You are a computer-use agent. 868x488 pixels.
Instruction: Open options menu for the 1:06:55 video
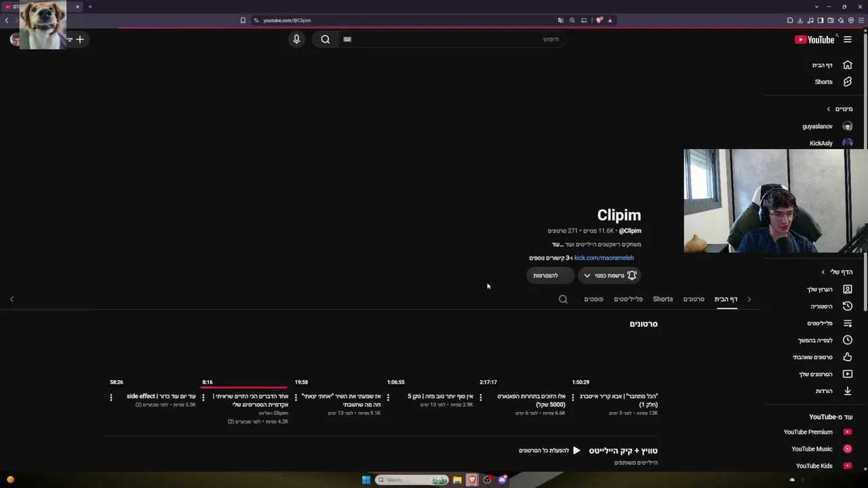[388, 397]
